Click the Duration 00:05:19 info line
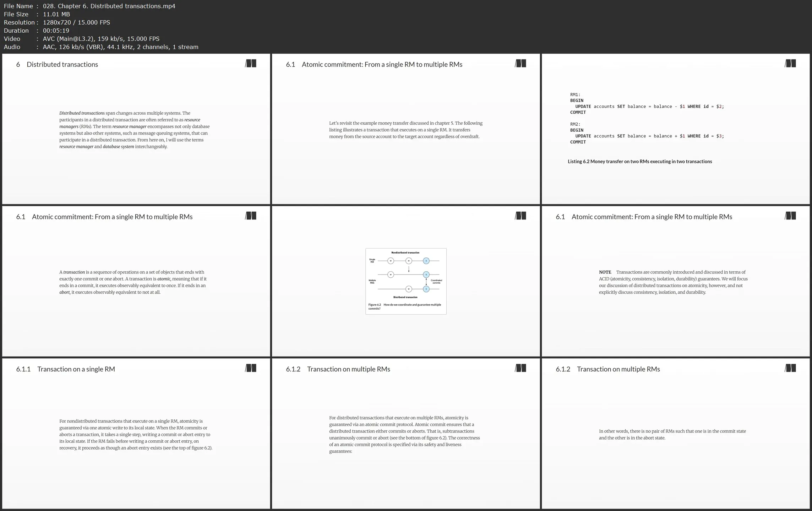This screenshot has height=511, width=812. coord(37,31)
